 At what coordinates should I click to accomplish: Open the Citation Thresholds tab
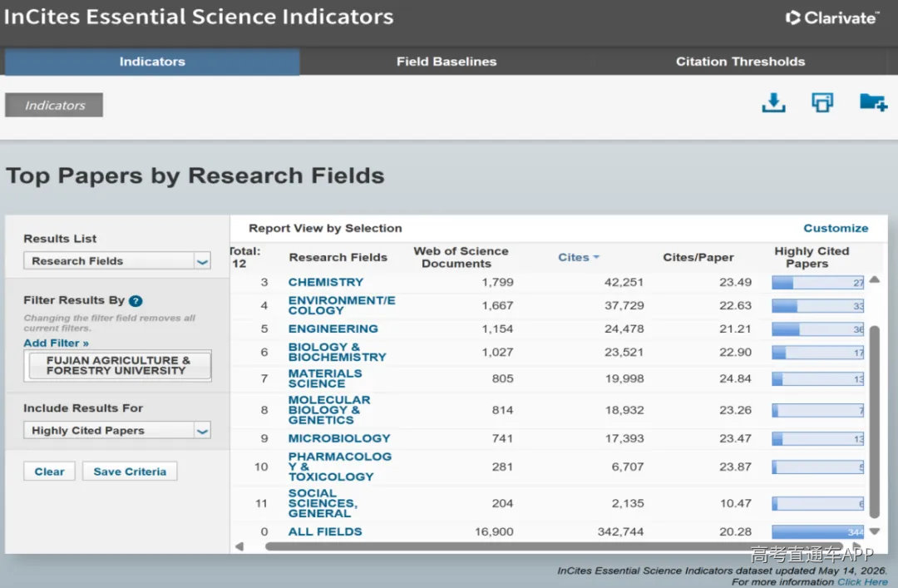coord(740,62)
